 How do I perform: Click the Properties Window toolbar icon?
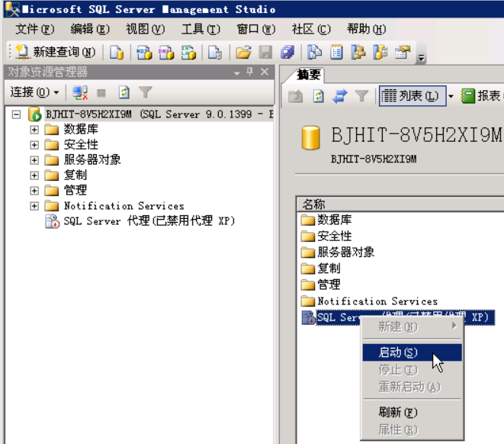pyautogui.click(x=403, y=53)
